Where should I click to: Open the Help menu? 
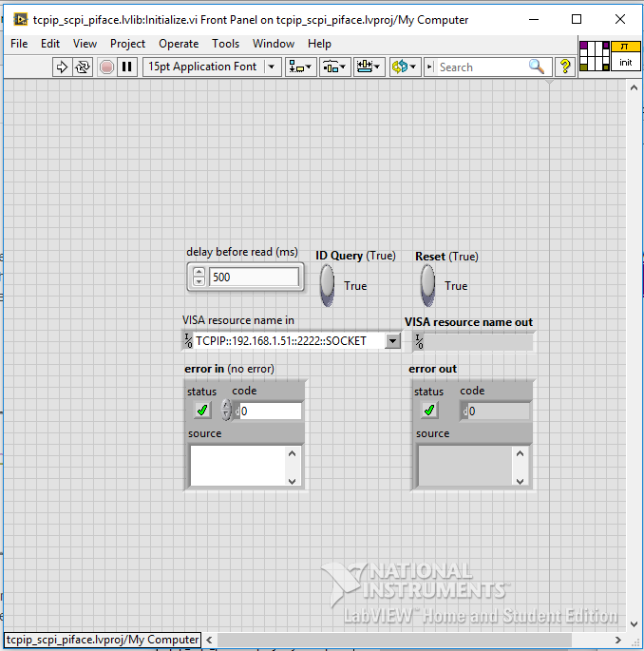(319, 44)
